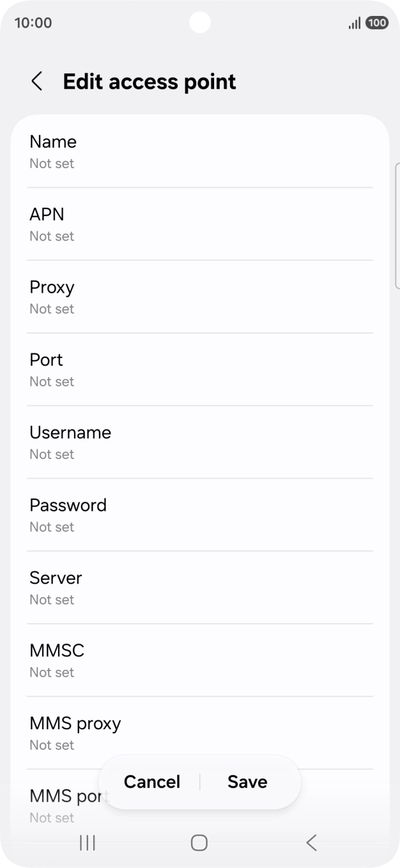Set the Port value
Viewport: 400px width, 868px height.
(x=199, y=369)
